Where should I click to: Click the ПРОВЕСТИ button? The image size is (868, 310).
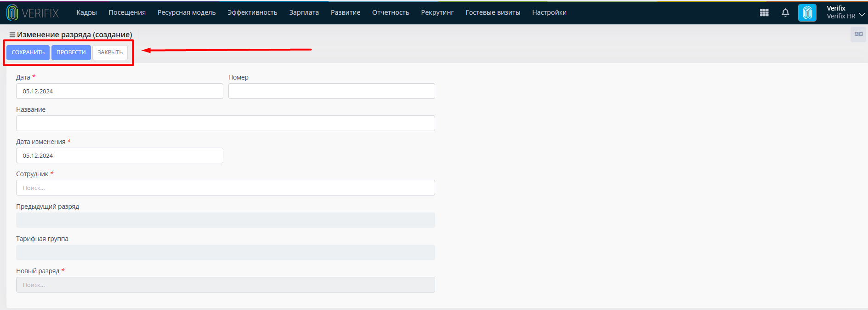[x=71, y=52]
